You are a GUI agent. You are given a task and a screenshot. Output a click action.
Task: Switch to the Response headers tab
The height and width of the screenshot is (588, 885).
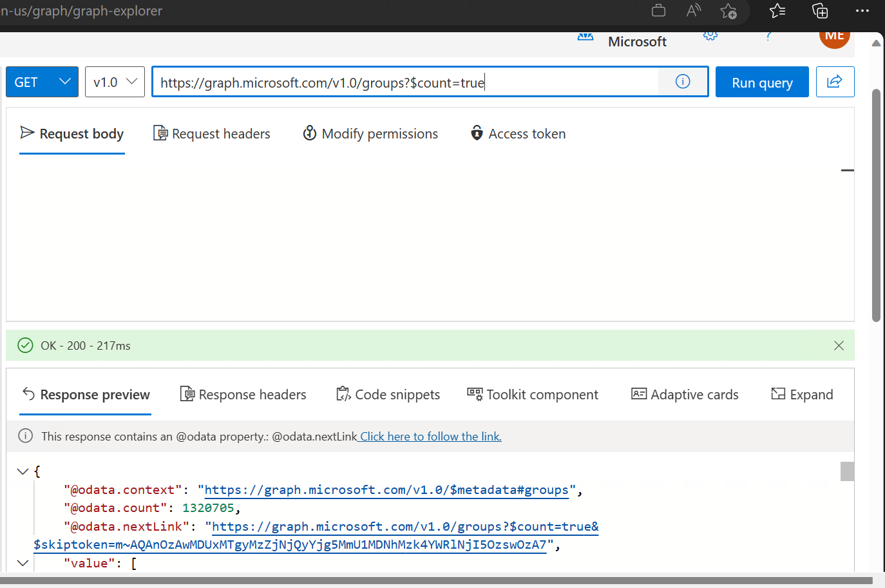tap(243, 394)
